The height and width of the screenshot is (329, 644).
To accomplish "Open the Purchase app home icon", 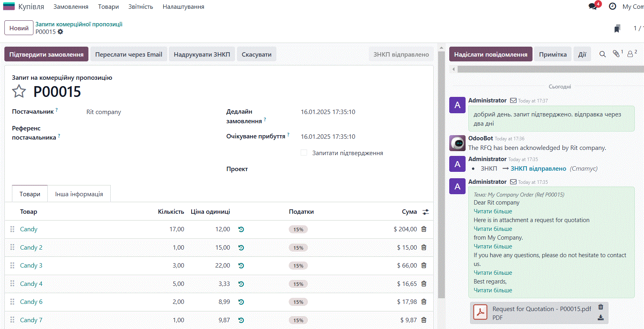I will (9, 6).
